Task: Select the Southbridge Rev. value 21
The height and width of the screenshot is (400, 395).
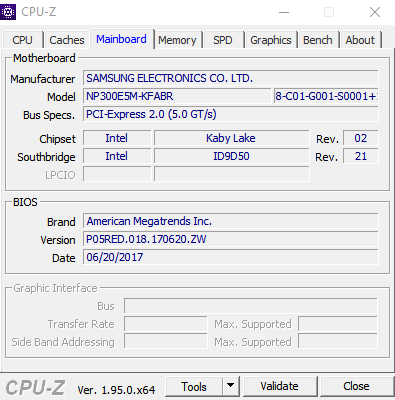Action: point(361,156)
